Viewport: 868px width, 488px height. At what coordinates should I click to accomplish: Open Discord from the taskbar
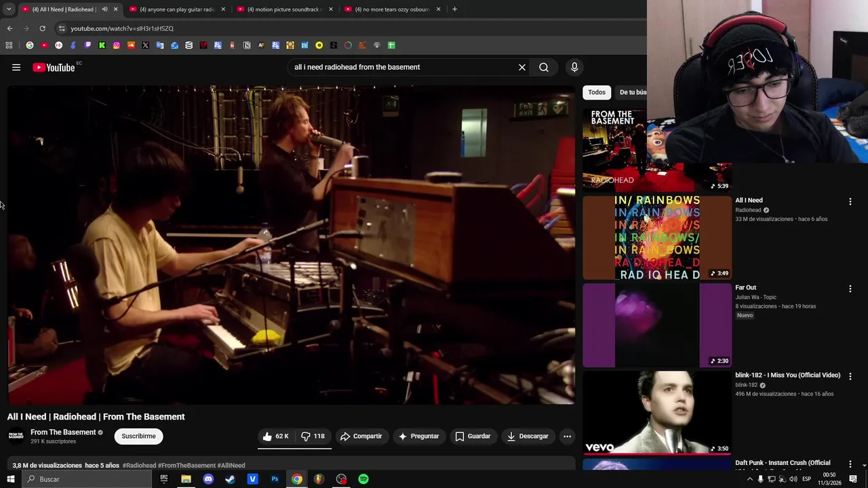(x=208, y=479)
